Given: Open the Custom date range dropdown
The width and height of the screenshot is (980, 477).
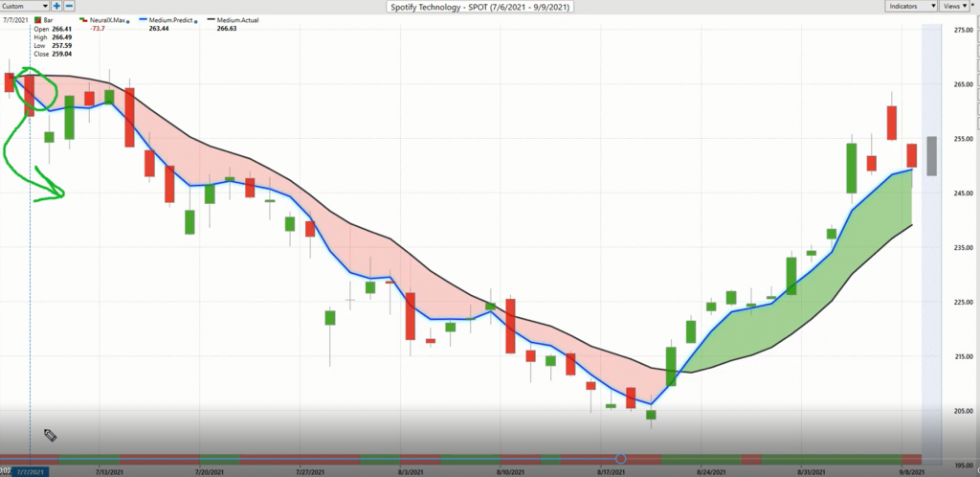Looking at the screenshot, I should [24, 6].
